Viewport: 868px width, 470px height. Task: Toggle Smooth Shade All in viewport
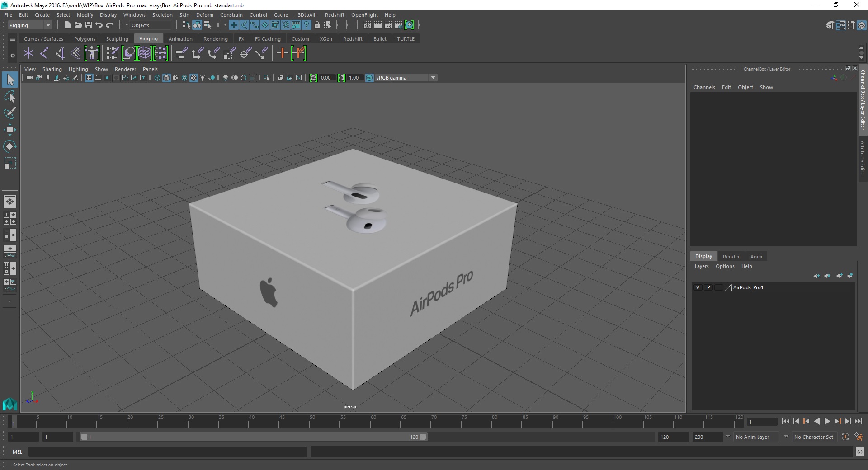(x=166, y=78)
